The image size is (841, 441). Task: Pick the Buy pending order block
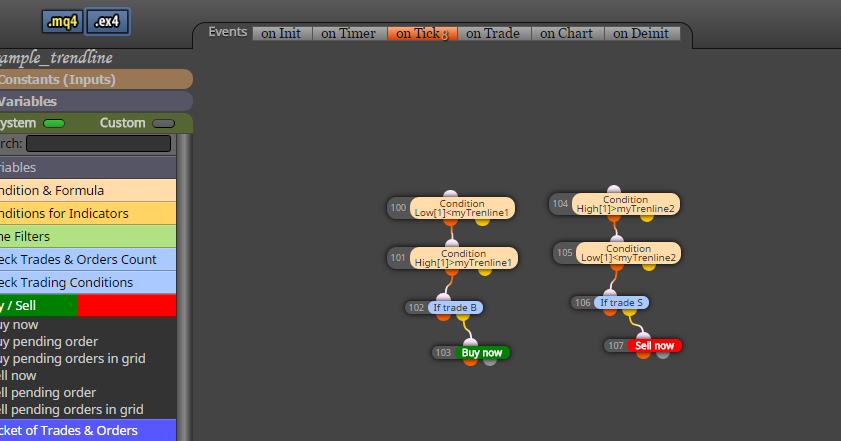49,342
